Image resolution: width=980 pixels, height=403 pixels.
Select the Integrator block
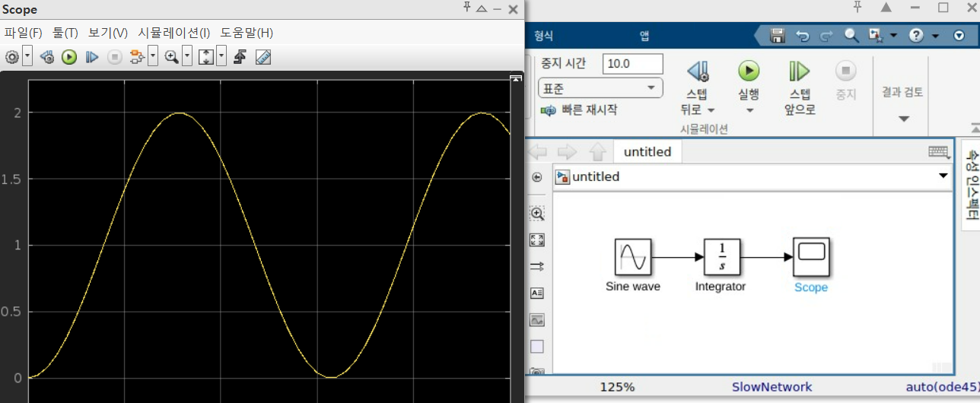[x=722, y=257]
